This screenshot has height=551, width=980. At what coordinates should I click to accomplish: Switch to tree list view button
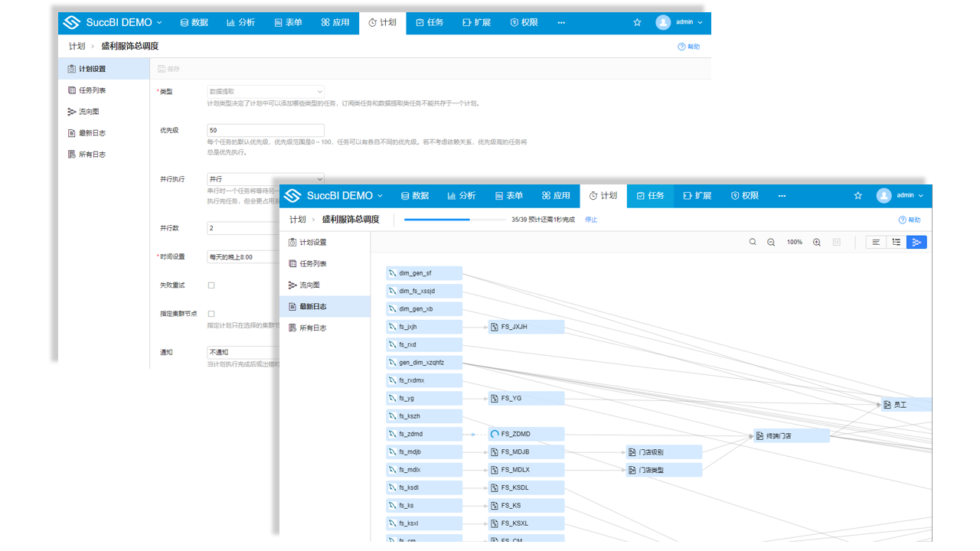pyautogui.click(x=897, y=243)
